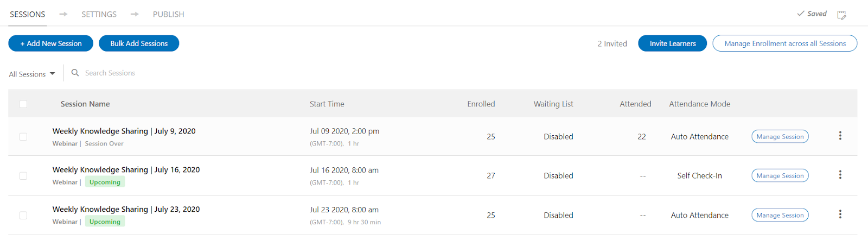The height and width of the screenshot is (240, 868).
Task: Click the Saved checkmark status
Action: [812, 14]
